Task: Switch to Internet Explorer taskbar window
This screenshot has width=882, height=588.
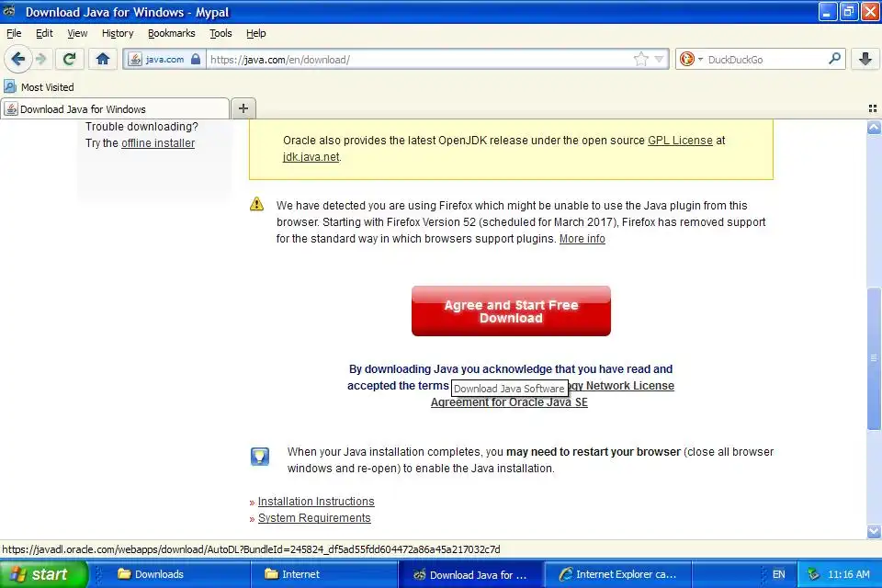Action: 617,574
